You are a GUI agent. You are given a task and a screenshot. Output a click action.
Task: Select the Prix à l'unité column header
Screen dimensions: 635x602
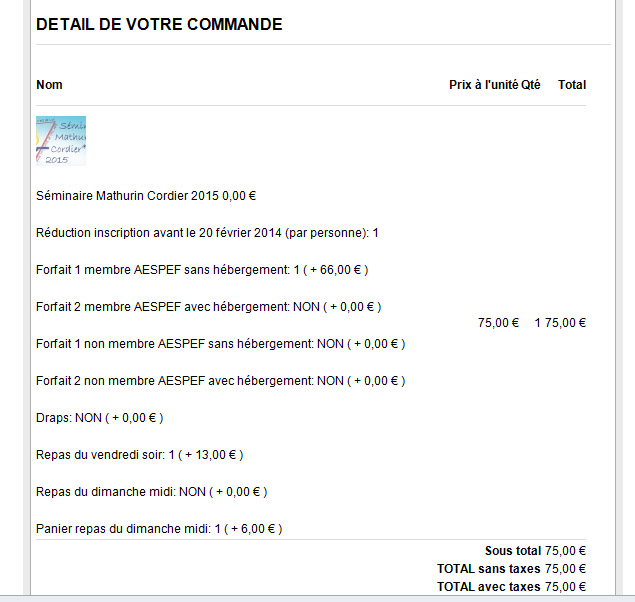point(483,85)
